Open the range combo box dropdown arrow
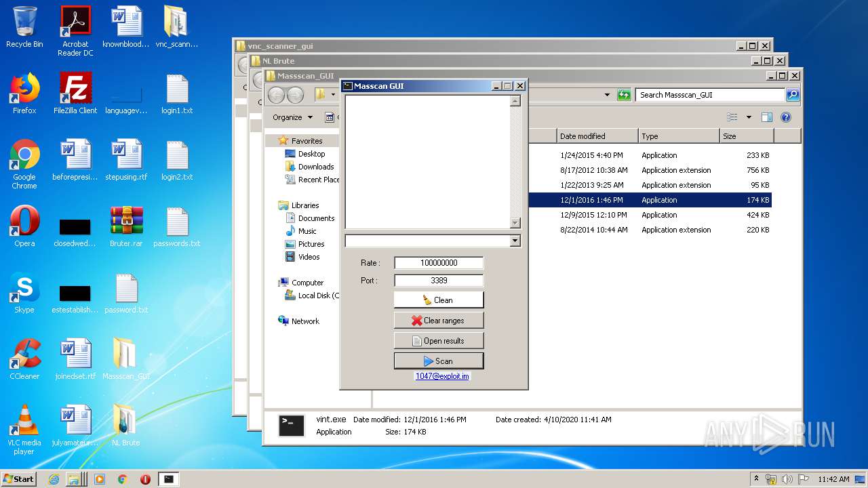868x488 pixels. (x=515, y=241)
